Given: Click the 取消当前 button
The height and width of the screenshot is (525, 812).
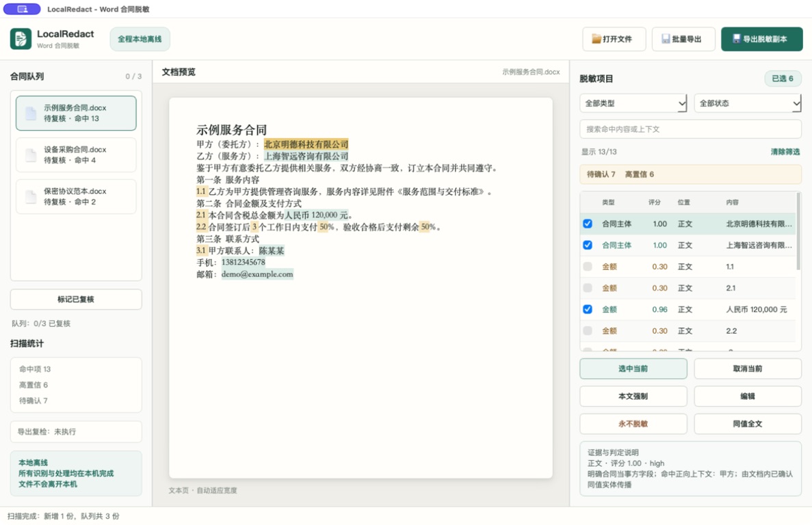Looking at the screenshot, I should pyautogui.click(x=748, y=368).
